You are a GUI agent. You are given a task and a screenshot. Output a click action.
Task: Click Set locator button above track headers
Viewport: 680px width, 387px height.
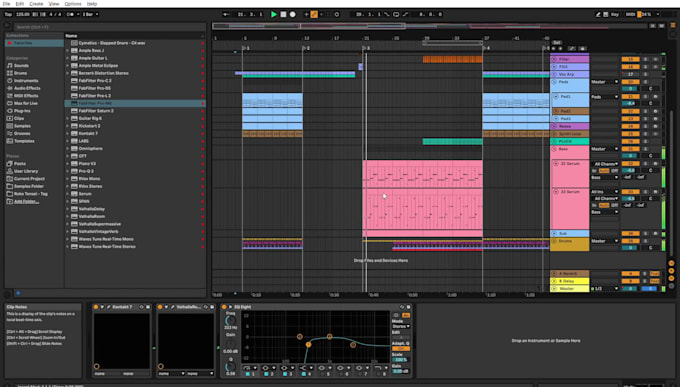pos(557,43)
